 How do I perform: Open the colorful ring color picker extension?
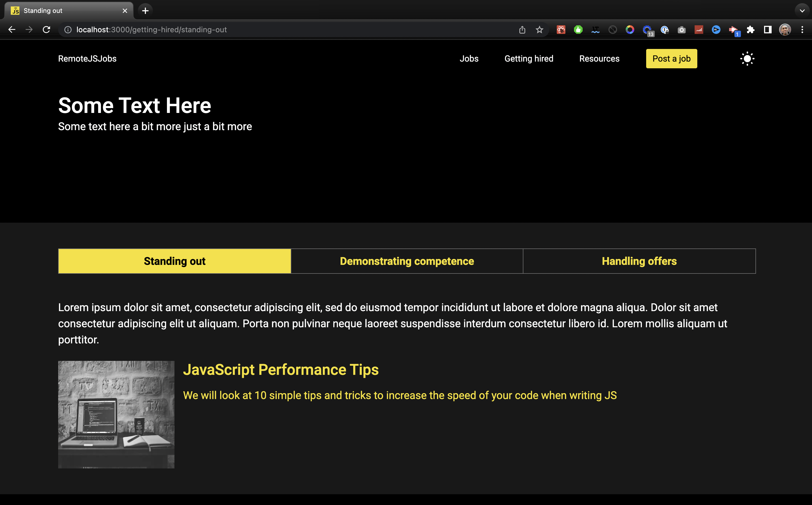pyautogui.click(x=630, y=30)
